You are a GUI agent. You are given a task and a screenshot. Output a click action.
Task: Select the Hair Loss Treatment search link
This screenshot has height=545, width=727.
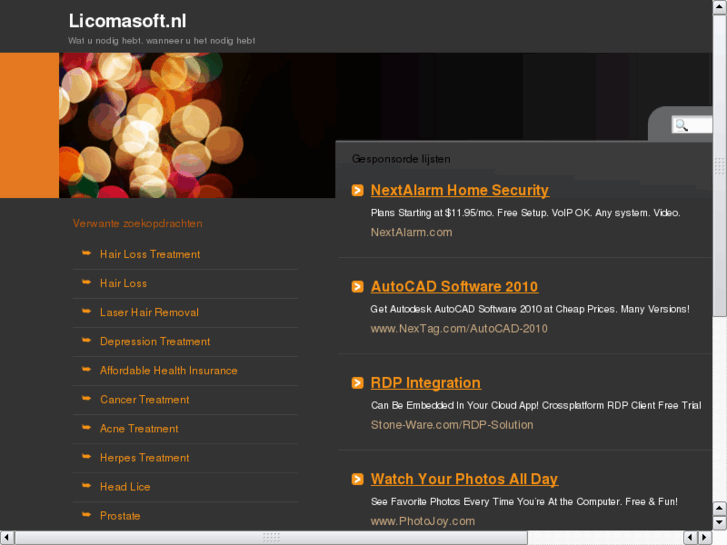coord(150,254)
